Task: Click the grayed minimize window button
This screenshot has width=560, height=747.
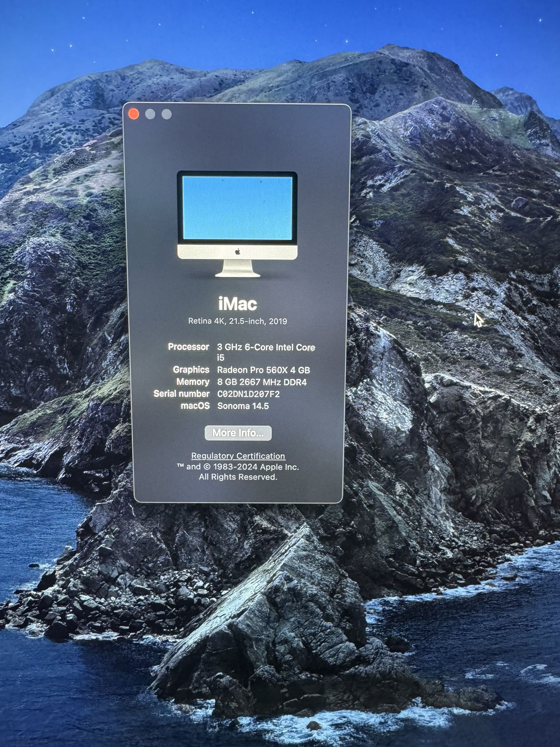Action: [x=150, y=114]
